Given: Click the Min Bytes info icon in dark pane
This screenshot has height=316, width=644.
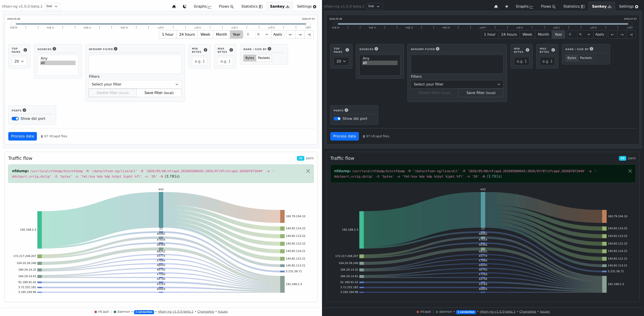Looking at the screenshot, I should (528, 50).
